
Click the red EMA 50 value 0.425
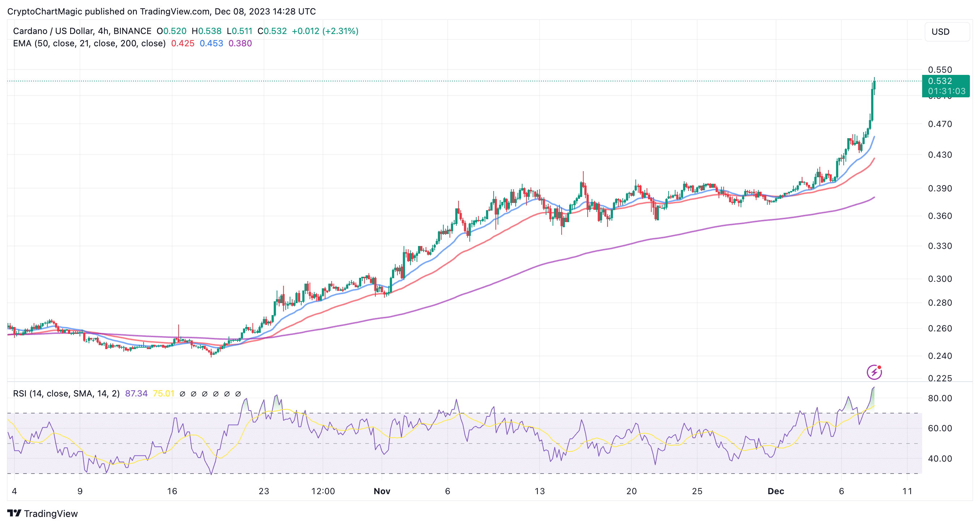point(183,43)
